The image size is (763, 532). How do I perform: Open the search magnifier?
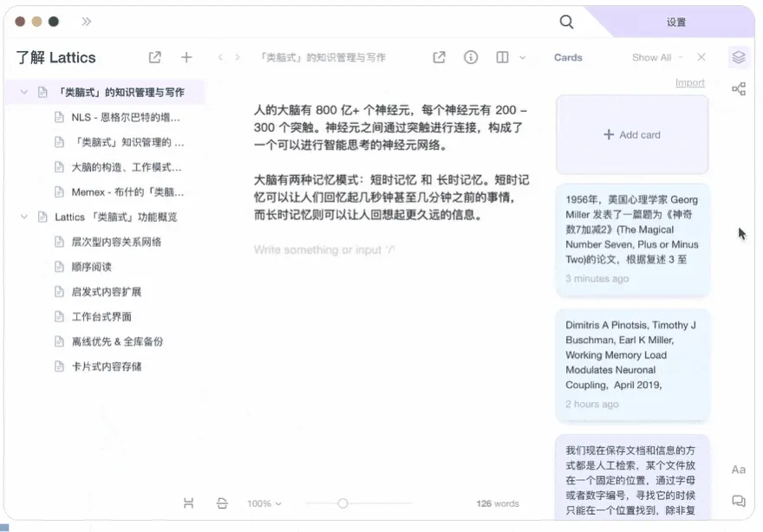(x=566, y=22)
